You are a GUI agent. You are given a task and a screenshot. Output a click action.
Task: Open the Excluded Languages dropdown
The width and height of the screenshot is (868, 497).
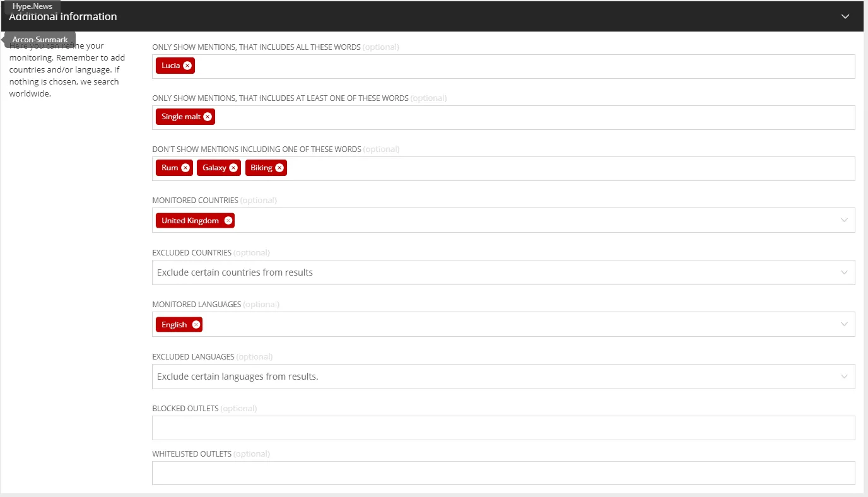click(503, 377)
